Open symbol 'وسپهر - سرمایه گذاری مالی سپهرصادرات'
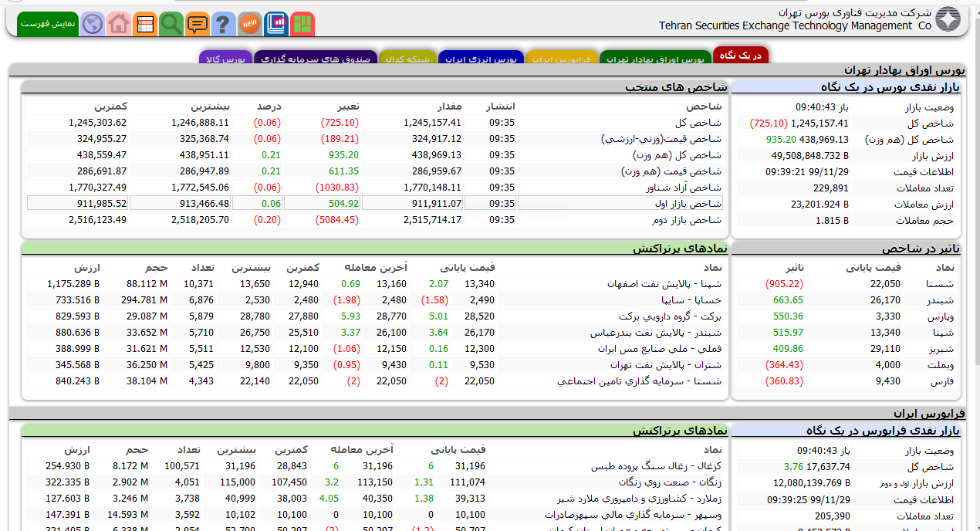The height and width of the screenshot is (531, 980). [x=633, y=515]
